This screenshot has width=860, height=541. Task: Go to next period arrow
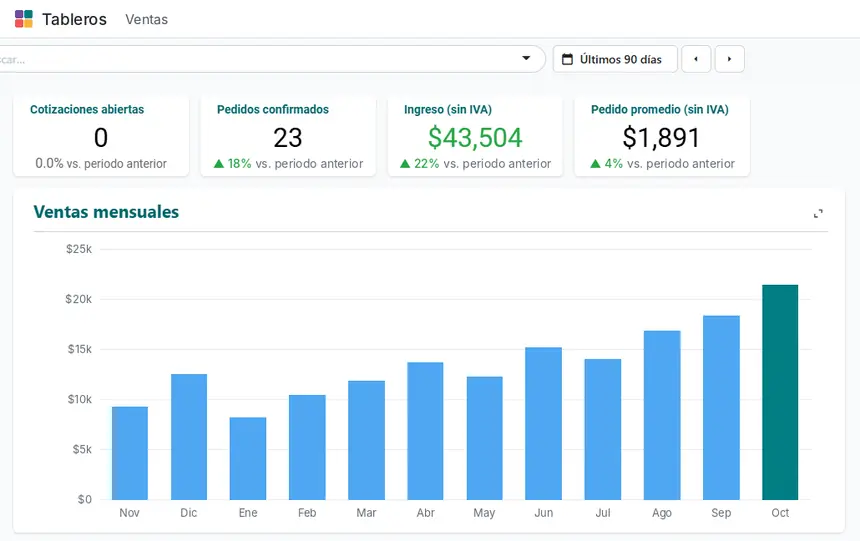click(x=729, y=59)
